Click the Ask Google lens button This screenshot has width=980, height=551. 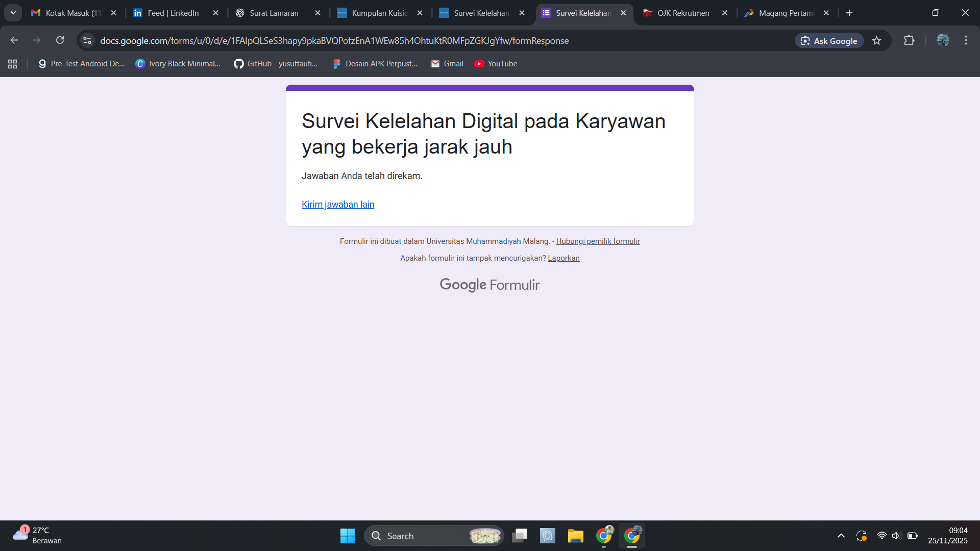pyautogui.click(x=829, y=41)
